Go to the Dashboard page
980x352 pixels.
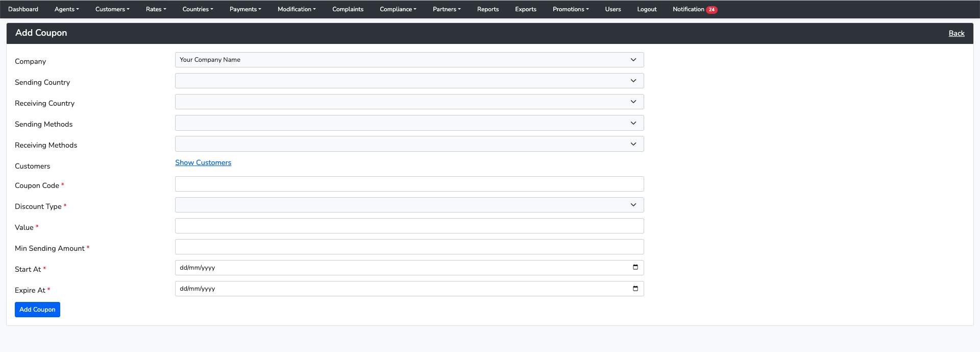click(23, 9)
